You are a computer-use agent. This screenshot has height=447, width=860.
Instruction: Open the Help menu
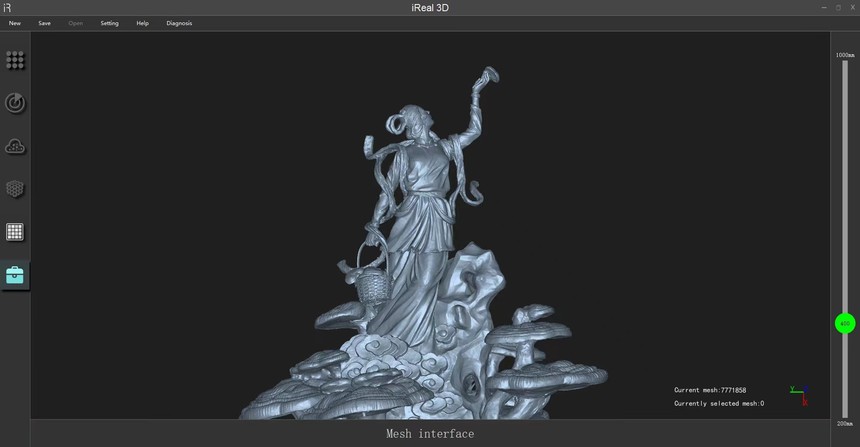tap(143, 23)
